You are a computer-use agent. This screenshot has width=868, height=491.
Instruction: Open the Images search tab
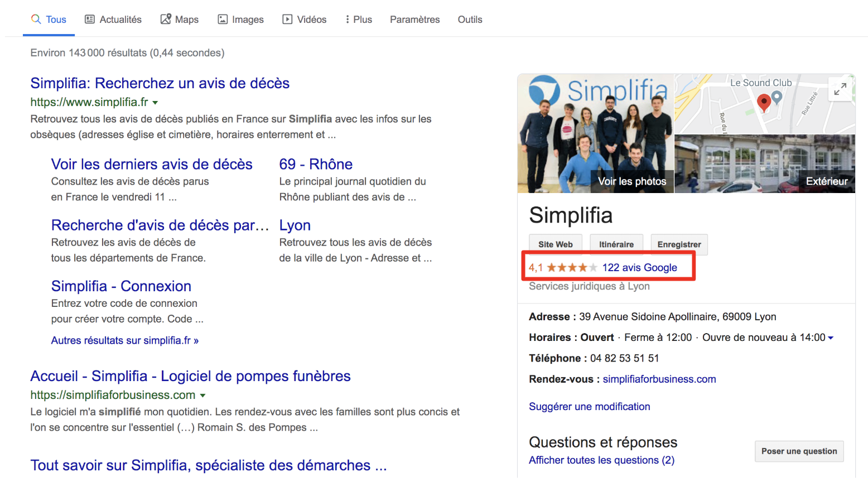tap(240, 20)
